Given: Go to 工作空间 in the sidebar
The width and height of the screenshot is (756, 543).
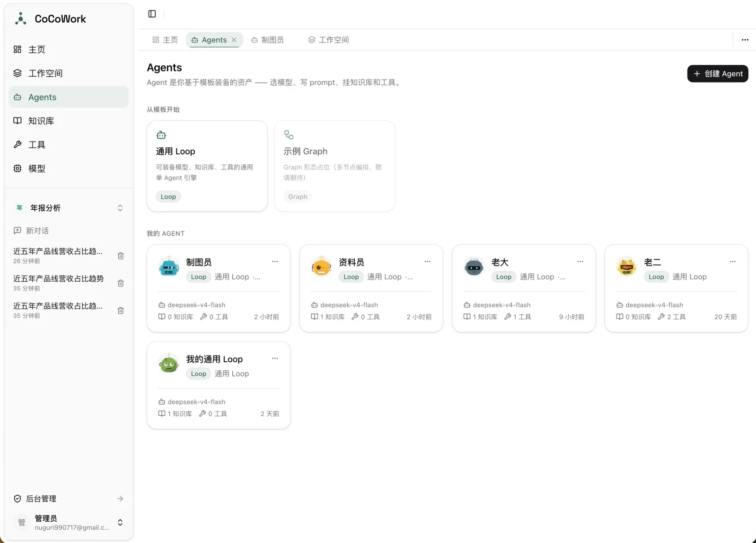Looking at the screenshot, I should tap(69, 73).
